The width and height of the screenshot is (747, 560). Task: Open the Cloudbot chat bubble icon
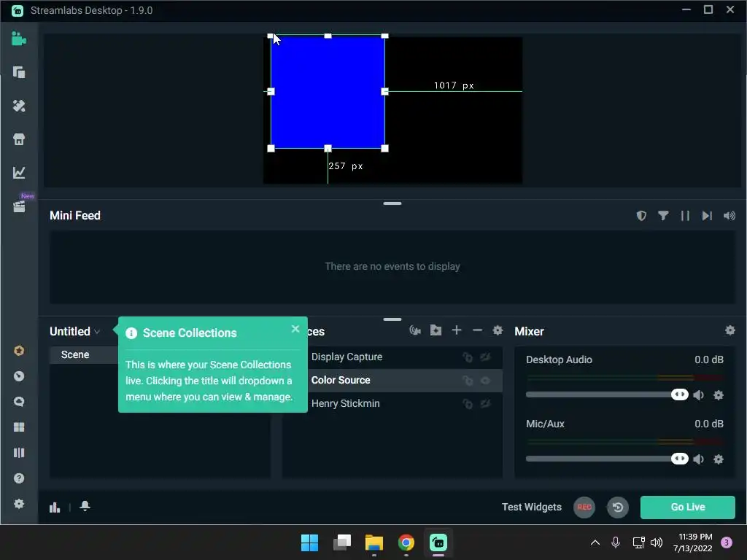[x=18, y=402]
